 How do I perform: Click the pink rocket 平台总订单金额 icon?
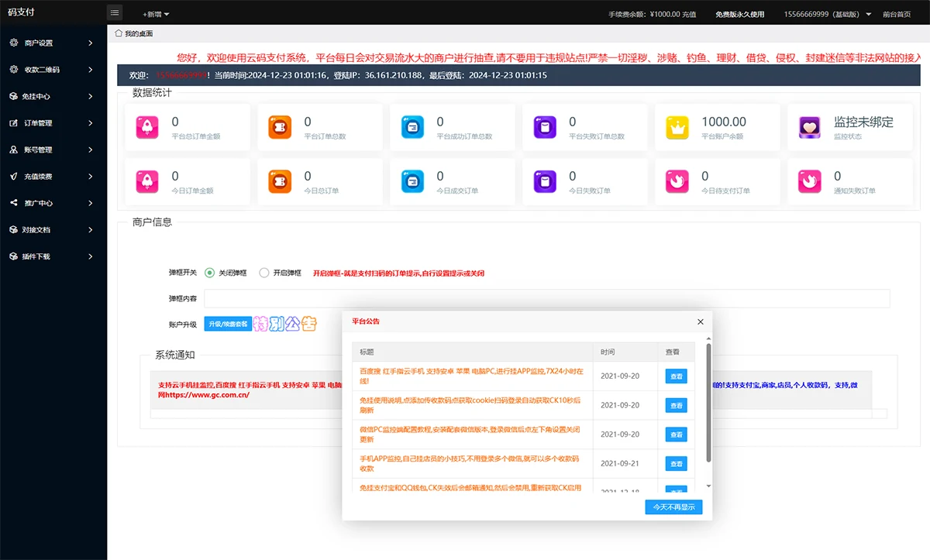click(x=147, y=127)
